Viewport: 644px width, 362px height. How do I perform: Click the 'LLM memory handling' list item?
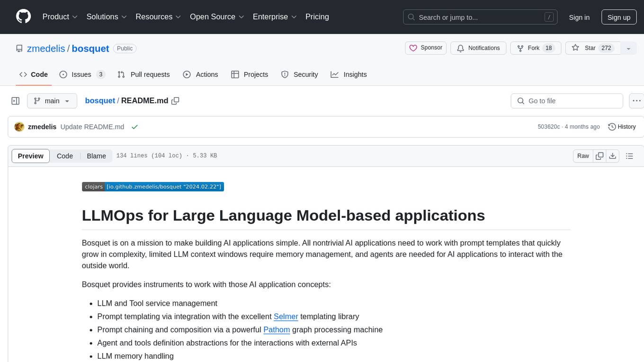click(x=135, y=356)
